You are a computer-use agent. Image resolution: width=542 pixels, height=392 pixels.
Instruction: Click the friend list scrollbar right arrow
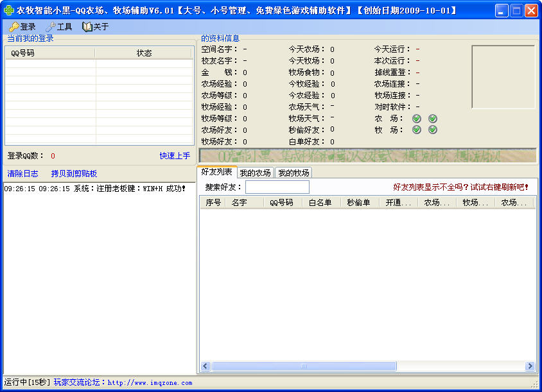(x=530, y=366)
